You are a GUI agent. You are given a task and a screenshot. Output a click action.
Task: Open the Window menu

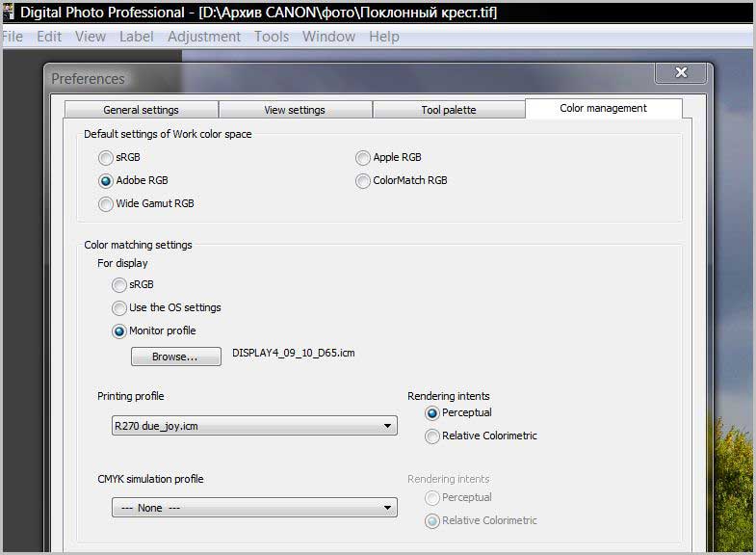(x=328, y=37)
